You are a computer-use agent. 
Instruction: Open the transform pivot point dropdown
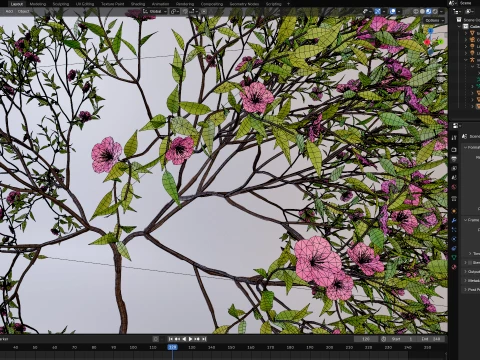pos(175,11)
